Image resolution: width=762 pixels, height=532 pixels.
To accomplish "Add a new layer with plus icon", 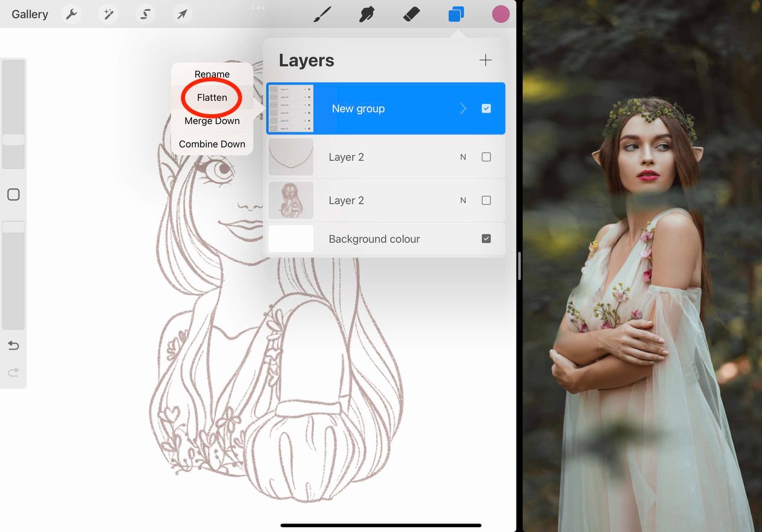I will click(x=485, y=60).
